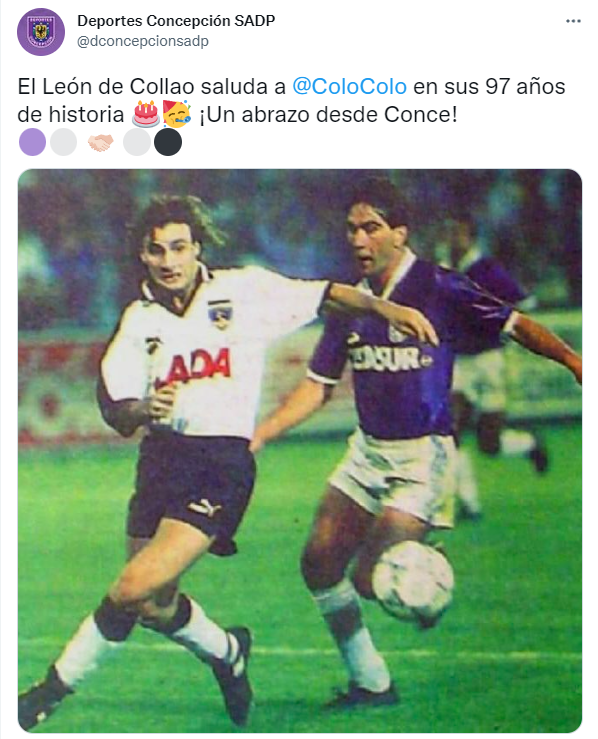Click the party face emoji
This screenshot has width=598, height=739.
pyautogui.click(x=177, y=114)
